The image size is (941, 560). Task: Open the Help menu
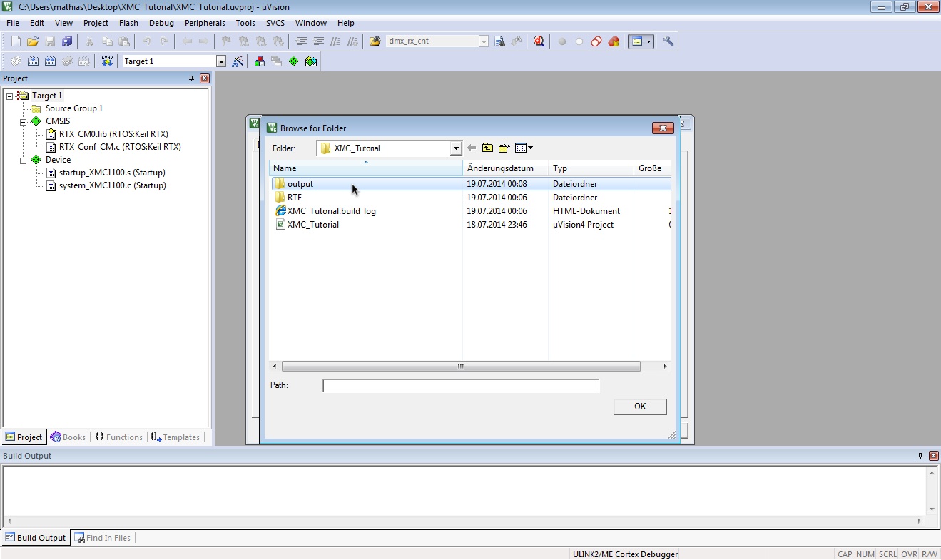click(x=345, y=23)
